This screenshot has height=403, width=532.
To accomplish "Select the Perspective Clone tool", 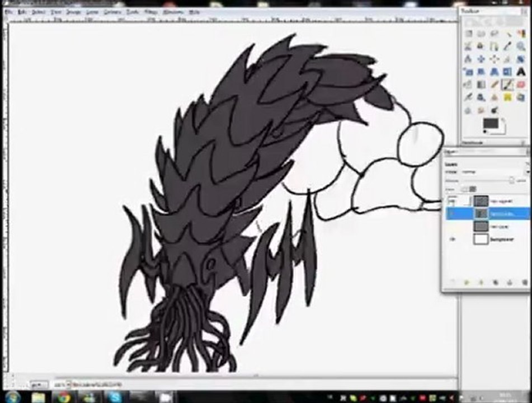I will (521, 97).
